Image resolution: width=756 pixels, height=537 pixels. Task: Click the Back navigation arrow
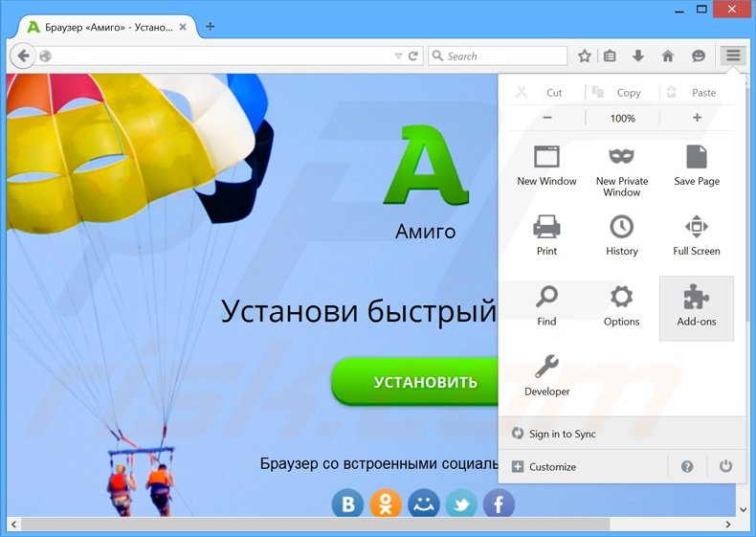[23, 56]
